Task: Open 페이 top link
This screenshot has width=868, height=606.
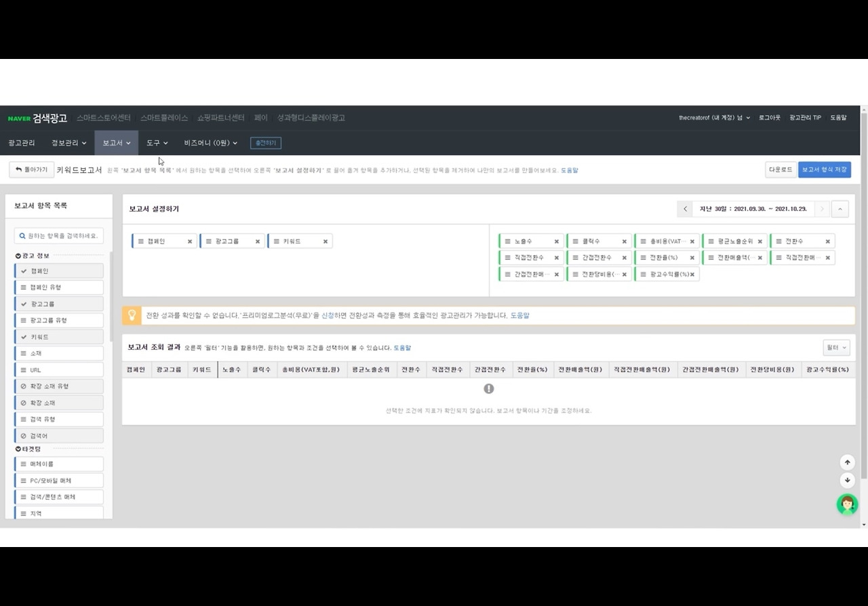Action: 261,118
